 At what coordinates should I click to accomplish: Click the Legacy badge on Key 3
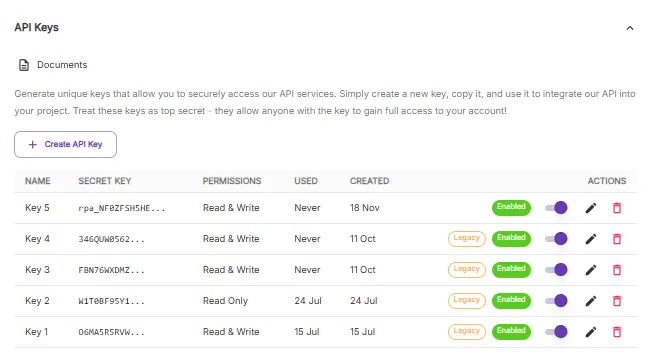tap(466, 270)
